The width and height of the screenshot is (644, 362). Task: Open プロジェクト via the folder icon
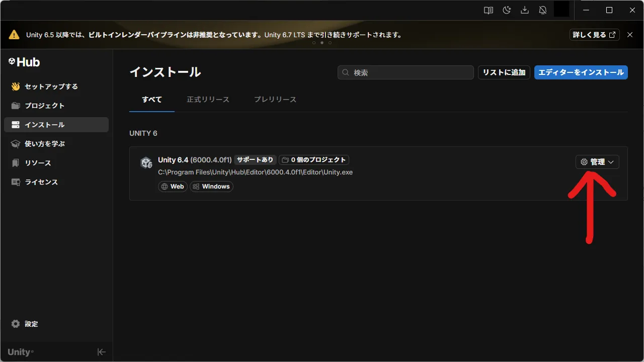[x=16, y=106]
